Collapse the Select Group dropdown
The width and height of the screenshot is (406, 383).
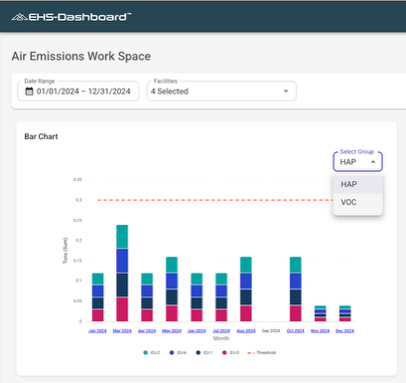point(373,162)
